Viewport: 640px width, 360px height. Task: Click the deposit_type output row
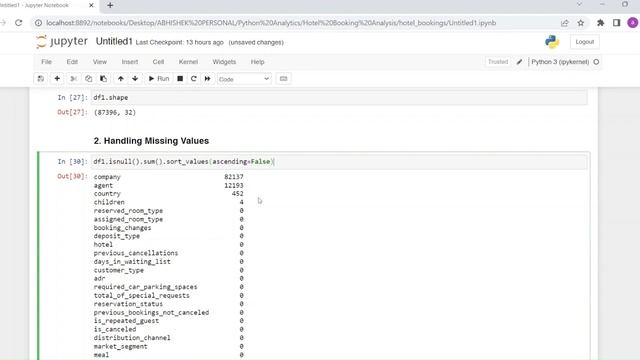[169, 236]
